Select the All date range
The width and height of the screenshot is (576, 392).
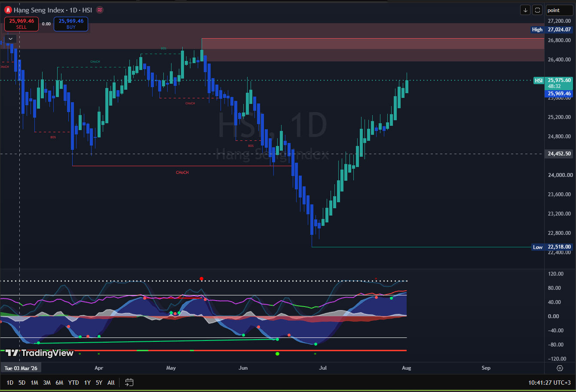tap(111, 383)
